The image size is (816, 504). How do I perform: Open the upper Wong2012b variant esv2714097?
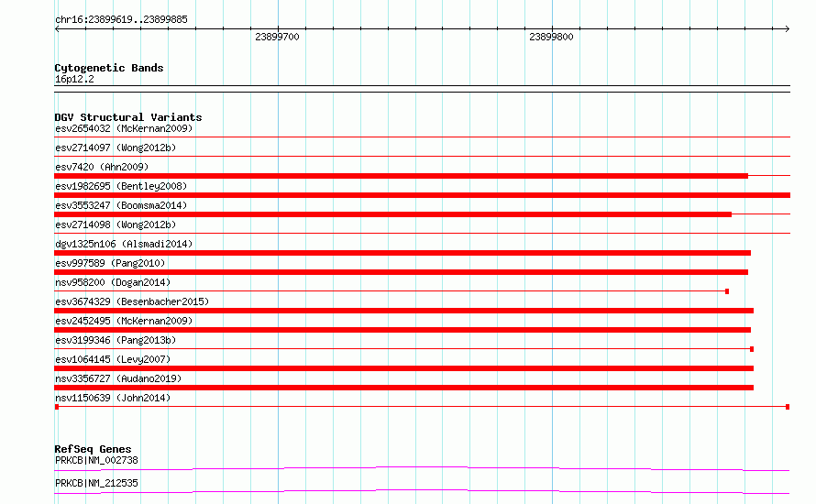[x=116, y=148]
